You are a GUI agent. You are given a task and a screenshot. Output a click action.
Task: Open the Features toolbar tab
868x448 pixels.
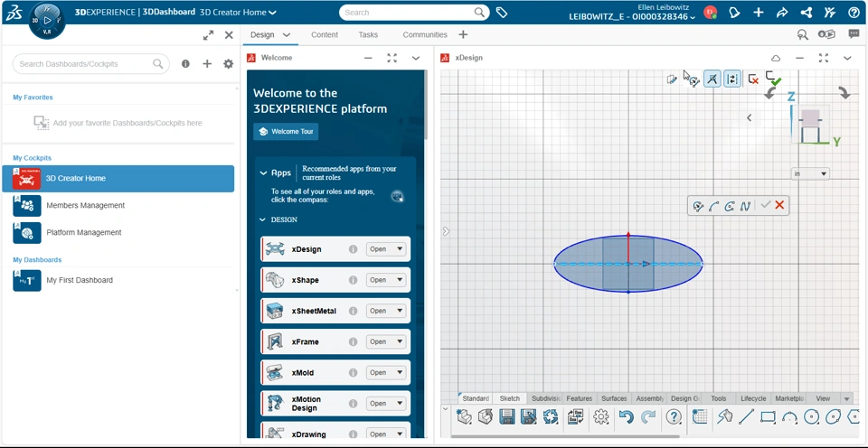579,398
